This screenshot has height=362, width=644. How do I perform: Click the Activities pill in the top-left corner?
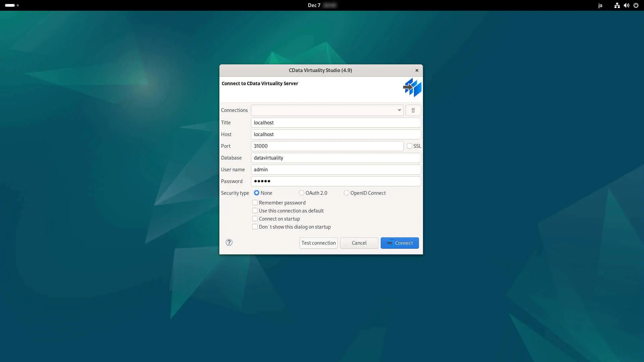click(x=10, y=5)
